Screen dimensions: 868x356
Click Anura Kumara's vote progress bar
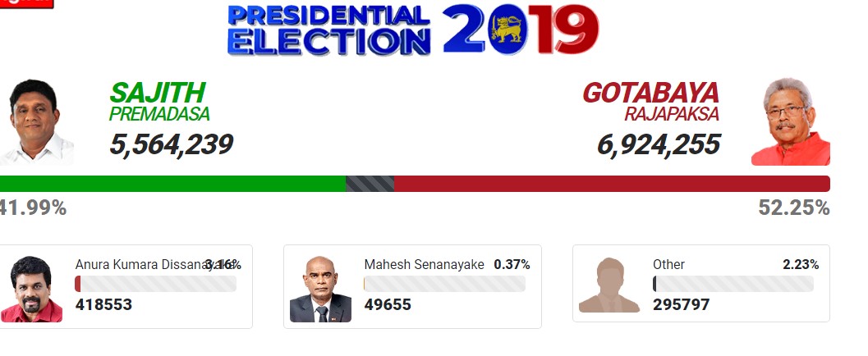point(155,284)
